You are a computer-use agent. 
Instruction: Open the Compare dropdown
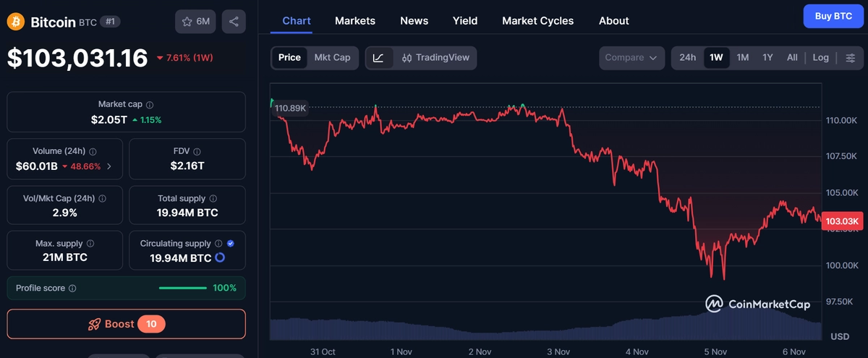(631, 58)
